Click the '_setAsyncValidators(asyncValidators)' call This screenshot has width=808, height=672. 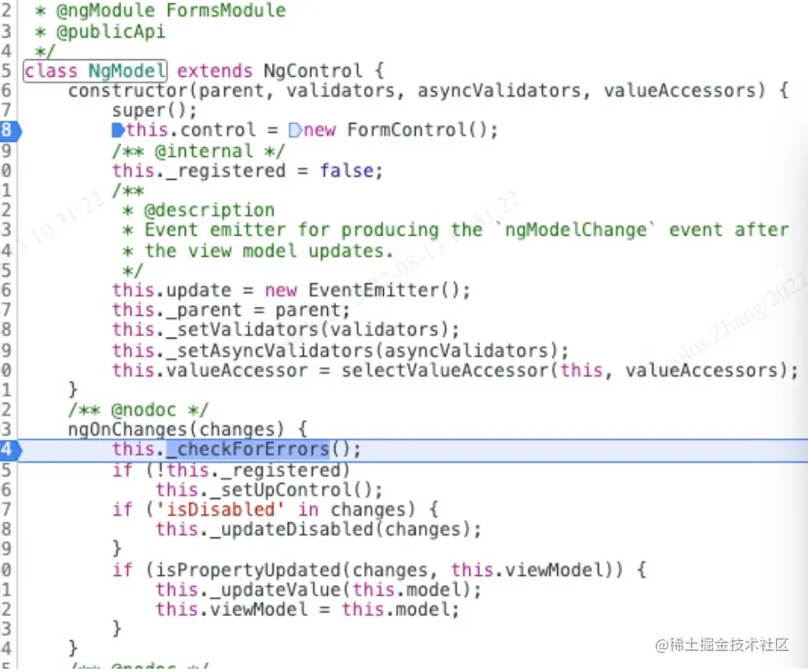click(x=362, y=351)
